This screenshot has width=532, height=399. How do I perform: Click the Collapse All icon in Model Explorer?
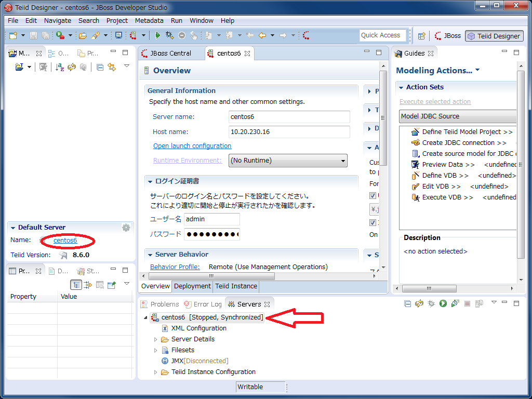pyautogui.click(x=100, y=67)
